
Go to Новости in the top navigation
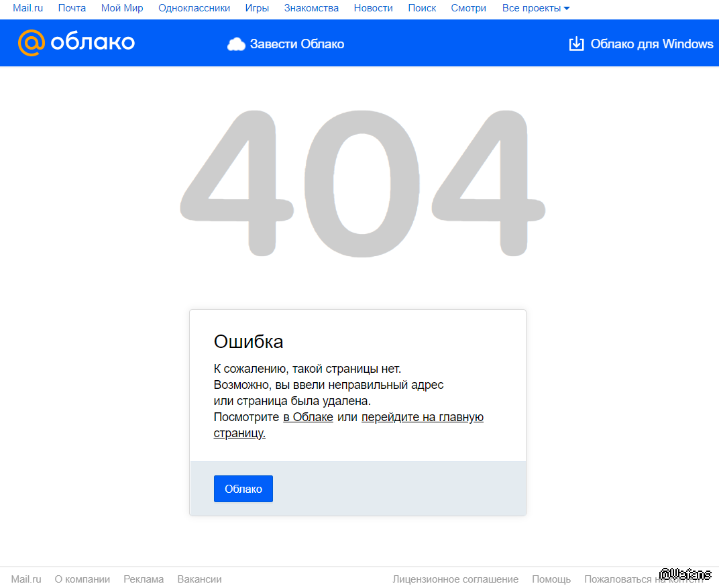[x=374, y=8]
